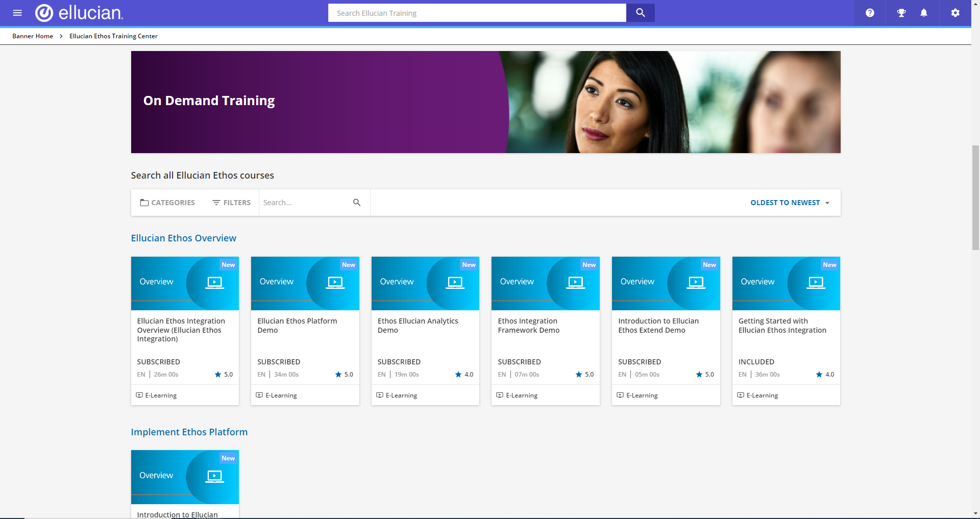Click E-Learning icon on Ethos Integration Framework Demo

click(500, 395)
